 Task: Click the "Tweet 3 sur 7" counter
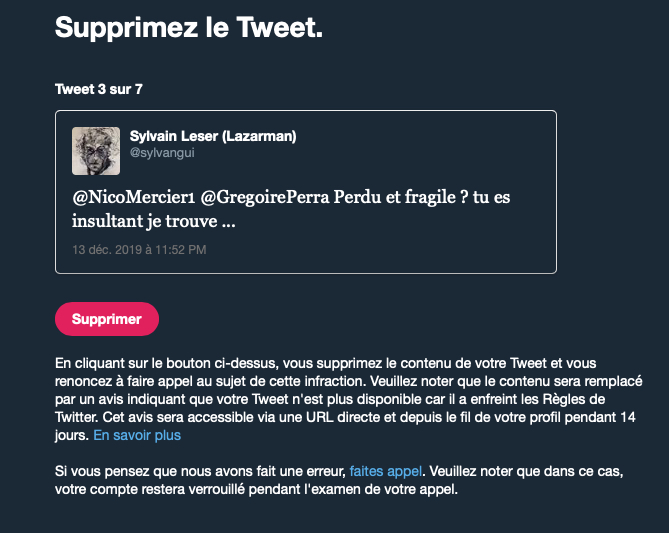(x=99, y=89)
